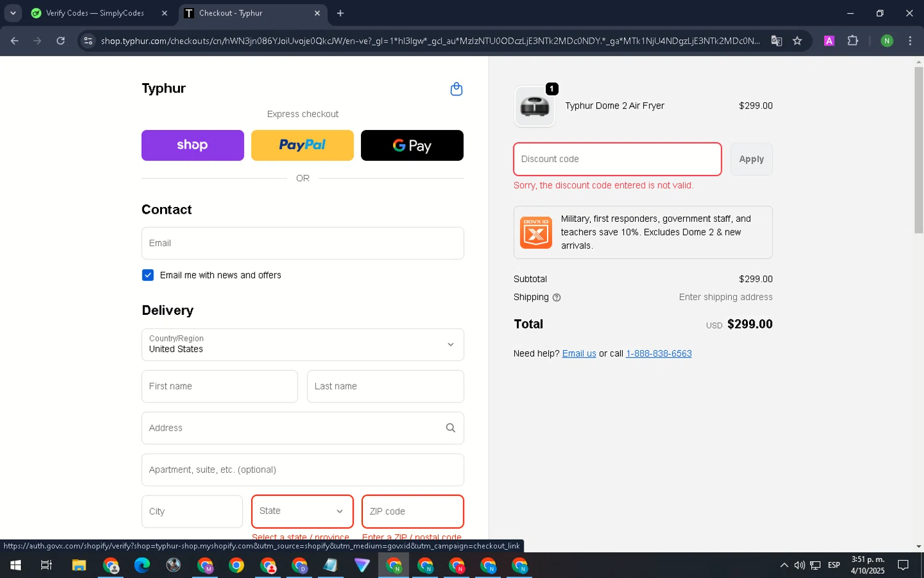Click the City input field
Image resolution: width=924 pixels, height=578 pixels.
(192, 511)
